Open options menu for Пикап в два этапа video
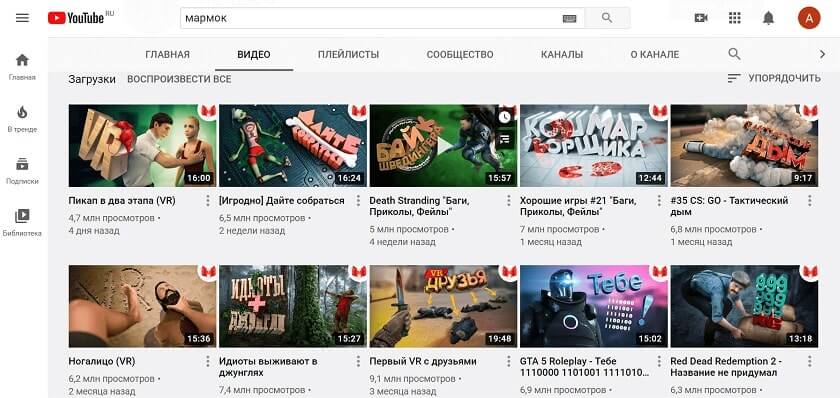The image size is (840, 398). pyautogui.click(x=207, y=201)
